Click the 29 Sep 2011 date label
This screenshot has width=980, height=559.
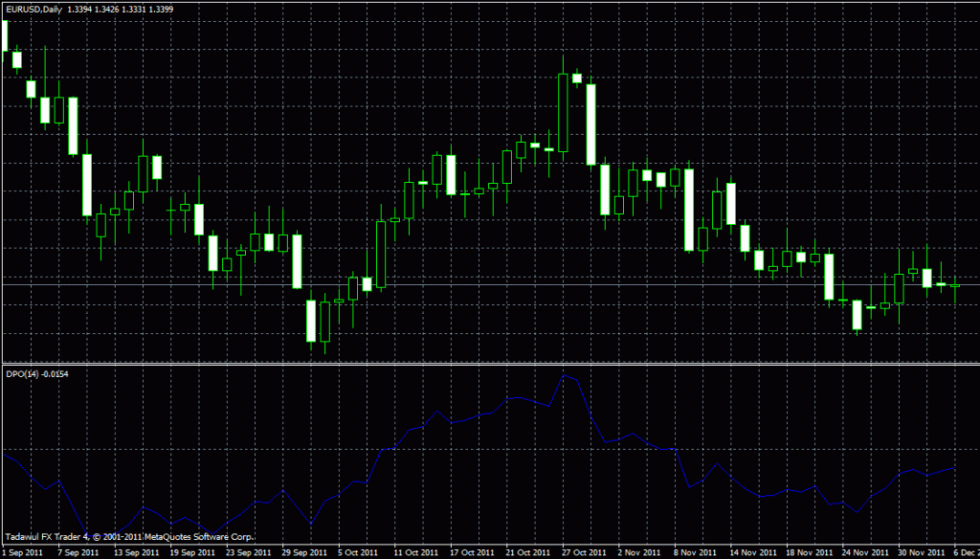pyautogui.click(x=304, y=552)
